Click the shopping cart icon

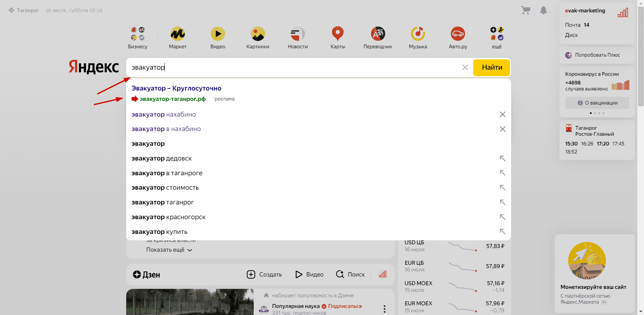click(526, 10)
